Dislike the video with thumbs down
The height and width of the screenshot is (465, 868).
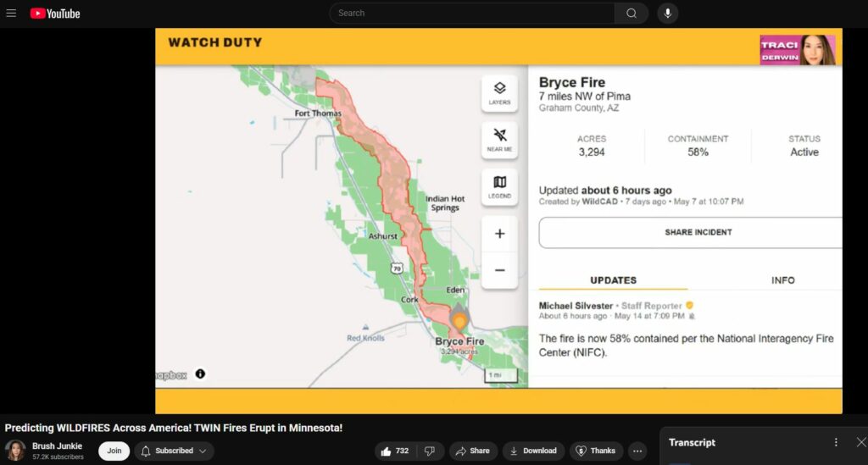(430, 451)
